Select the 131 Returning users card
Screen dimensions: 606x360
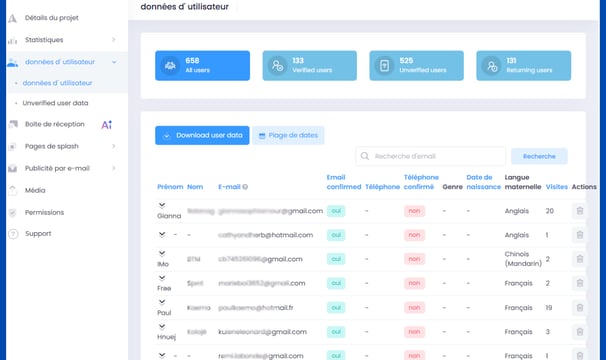tap(523, 65)
